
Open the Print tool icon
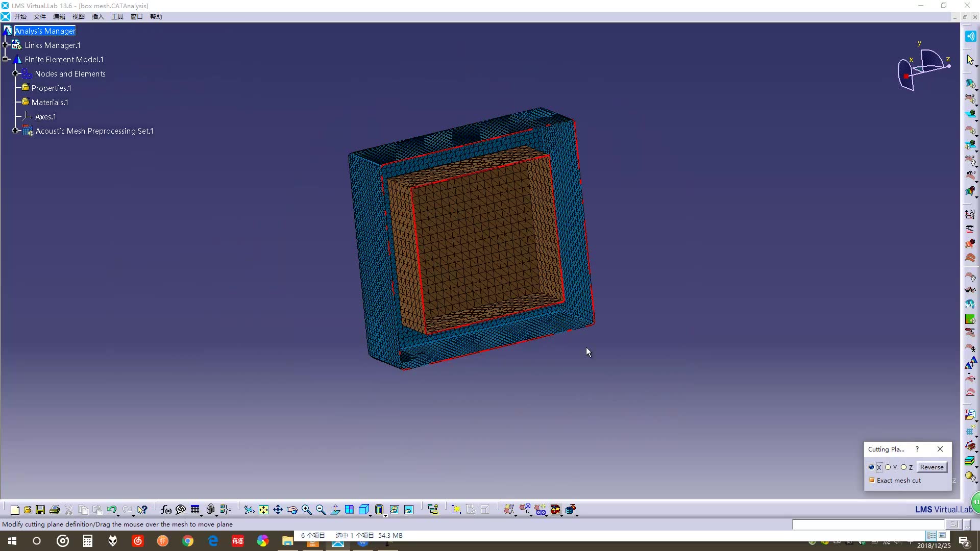click(x=54, y=510)
